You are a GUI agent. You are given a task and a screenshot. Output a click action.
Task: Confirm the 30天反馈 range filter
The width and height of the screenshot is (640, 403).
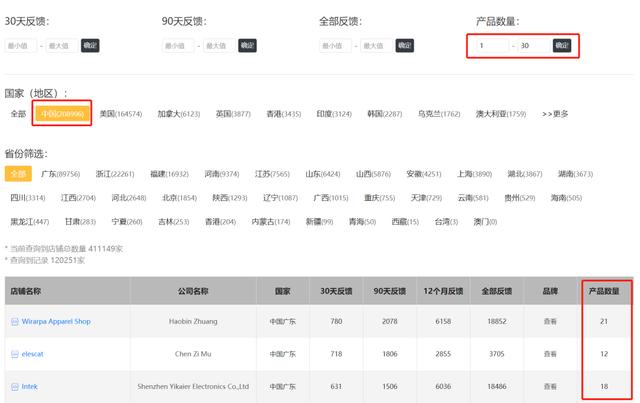(x=90, y=45)
